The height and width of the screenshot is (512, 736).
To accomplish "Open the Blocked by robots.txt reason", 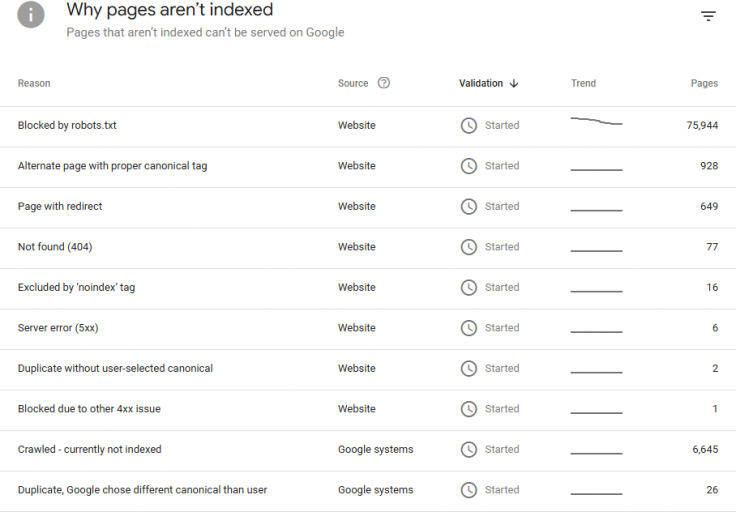I will tap(67, 125).
